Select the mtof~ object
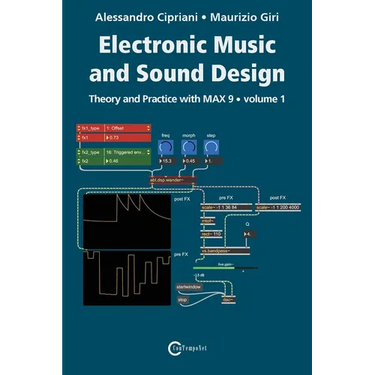Screen dimensions: 375x375 [208, 221]
